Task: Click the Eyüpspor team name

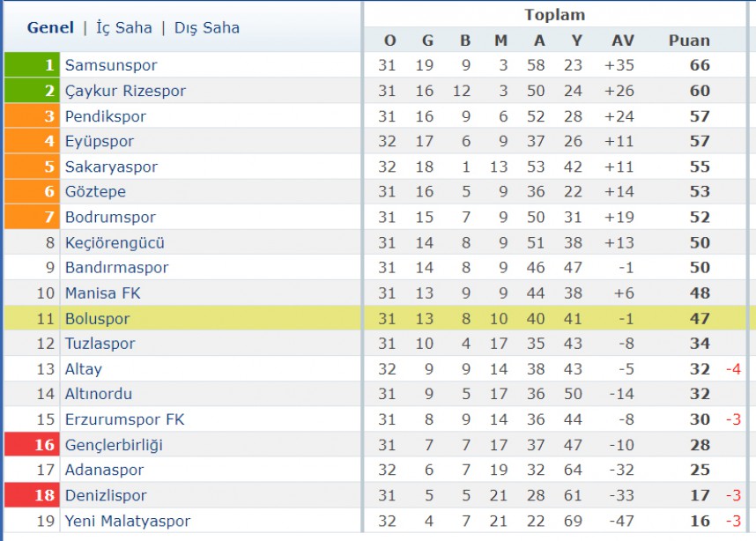Action: pyautogui.click(x=100, y=141)
